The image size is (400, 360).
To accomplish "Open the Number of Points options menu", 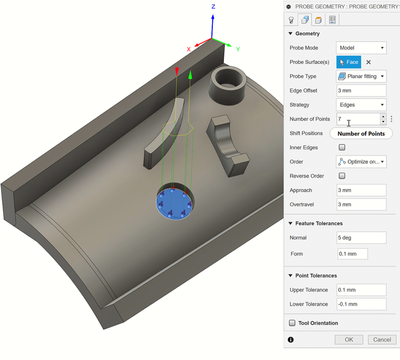I will [391, 119].
